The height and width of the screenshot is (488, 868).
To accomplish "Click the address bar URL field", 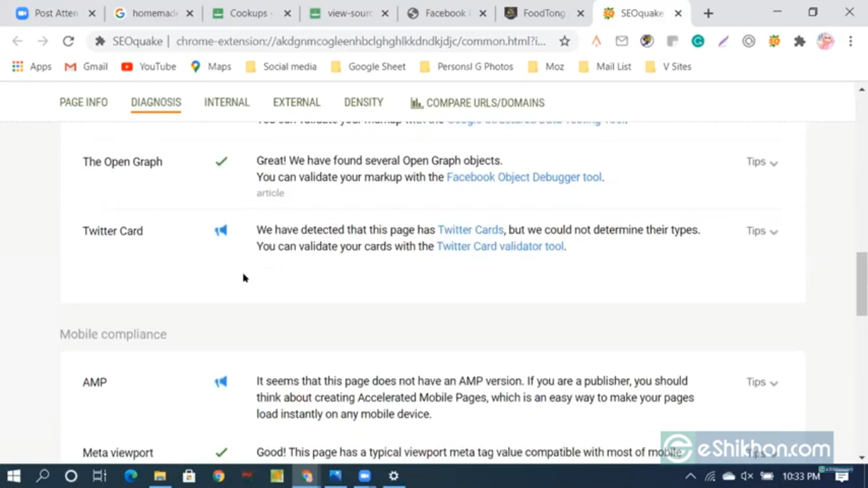I will point(360,41).
